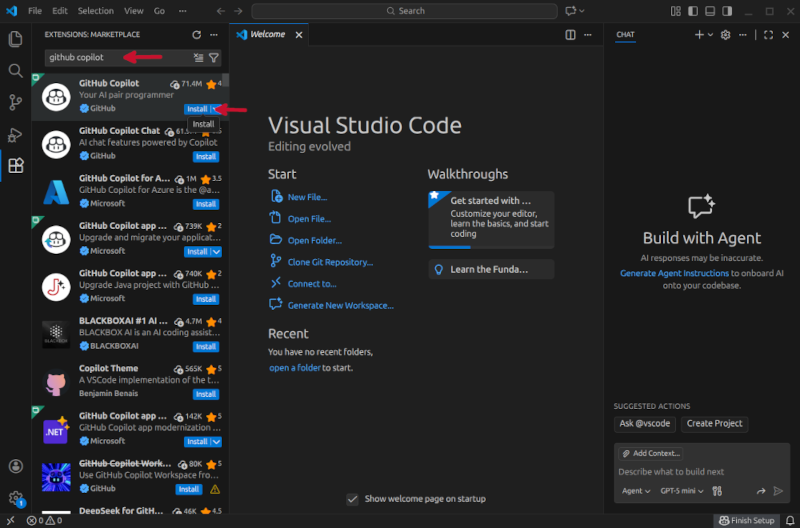The height and width of the screenshot is (528, 800).
Task: Install the GitHub Copilot Chat extension
Action: click(x=206, y=157)
